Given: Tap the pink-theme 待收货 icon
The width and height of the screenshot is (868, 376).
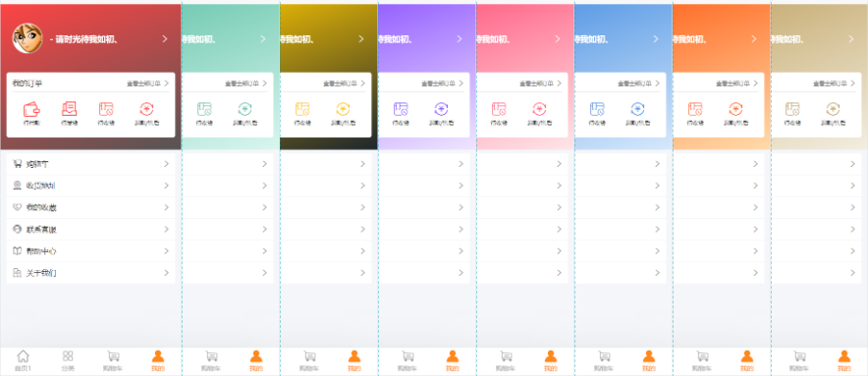Looking at the screenshot, I should click(x=499, y=109).
